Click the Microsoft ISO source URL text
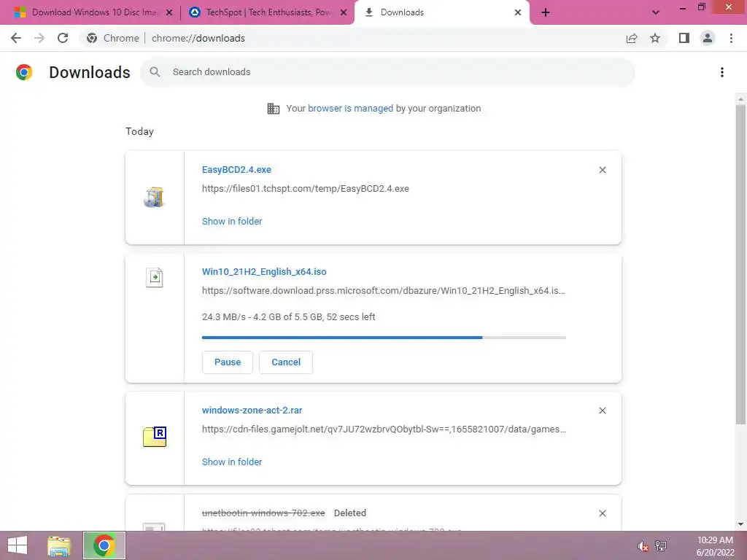Screen dimensions: 747x560 384,290
